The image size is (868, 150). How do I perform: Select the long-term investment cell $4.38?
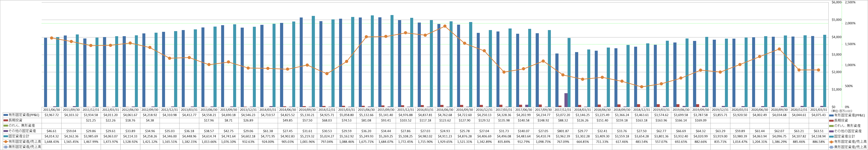[x=150, y=120]
